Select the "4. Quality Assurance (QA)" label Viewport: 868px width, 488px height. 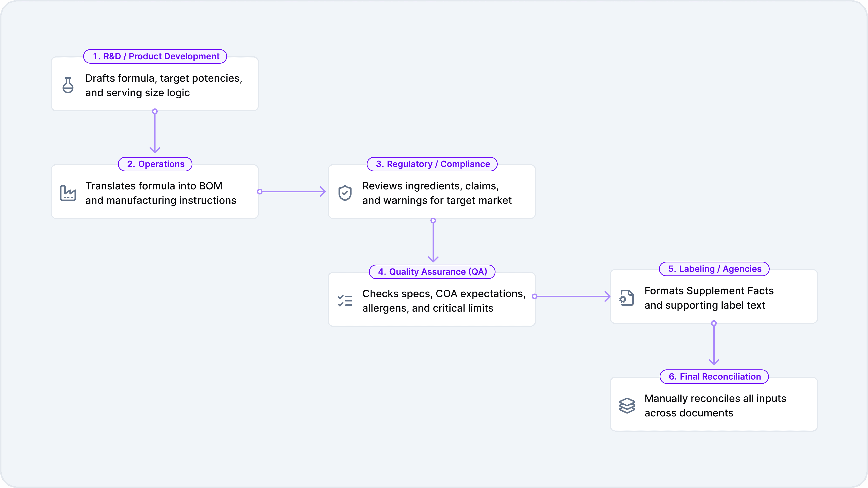coord(432,272)
